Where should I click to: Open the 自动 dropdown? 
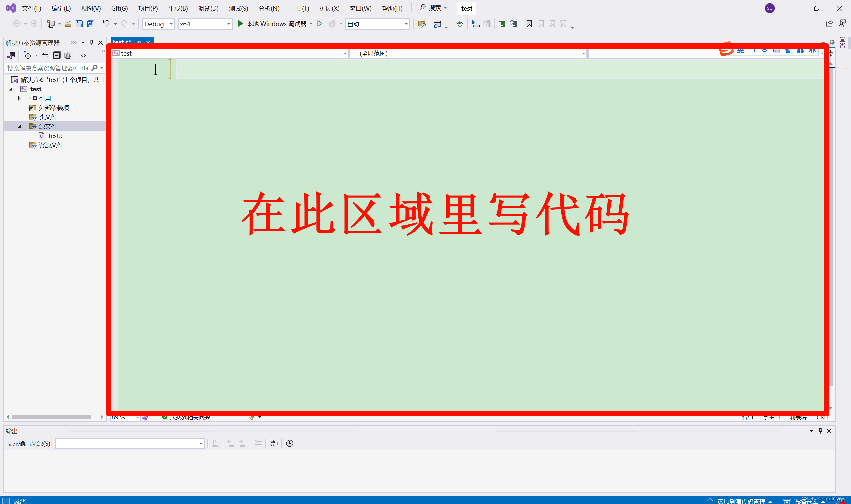(x=377, y=24)
